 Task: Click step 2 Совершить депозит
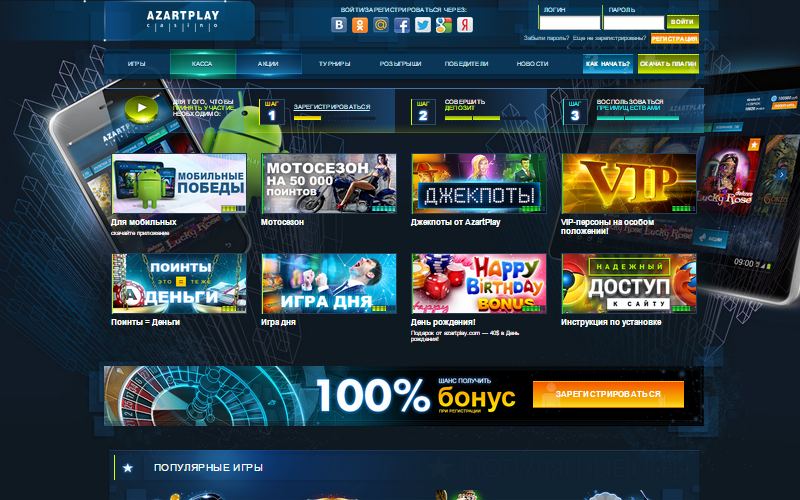click(465, 105)
